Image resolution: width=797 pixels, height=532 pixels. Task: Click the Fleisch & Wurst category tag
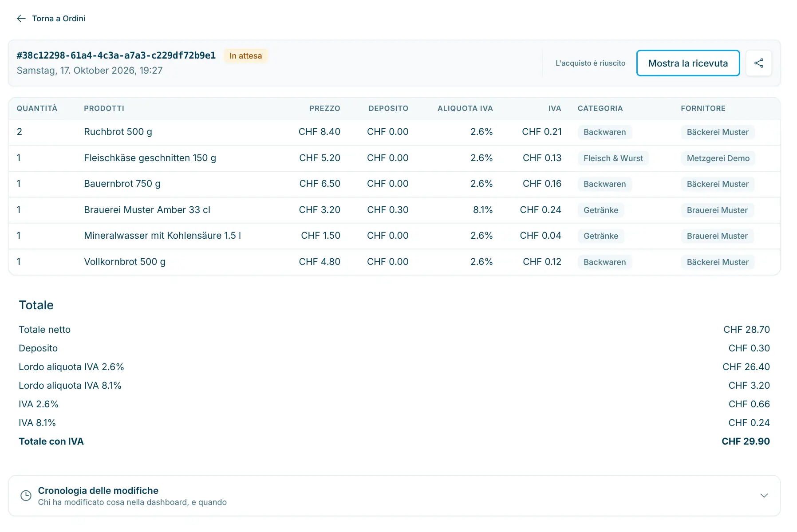tap(613, 158)
